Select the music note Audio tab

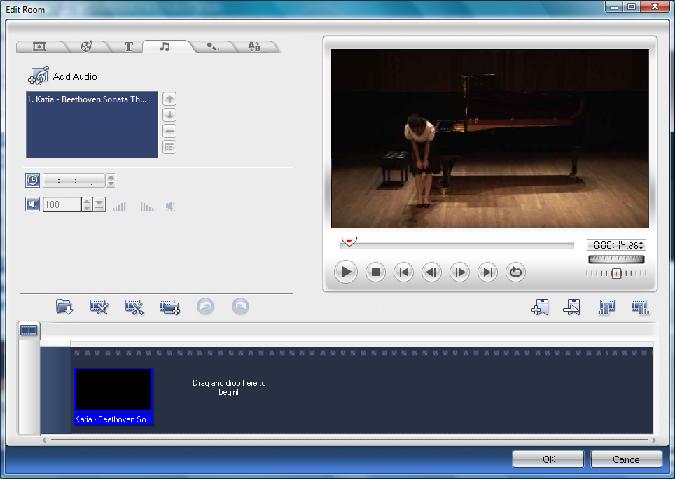click(164, 46)
